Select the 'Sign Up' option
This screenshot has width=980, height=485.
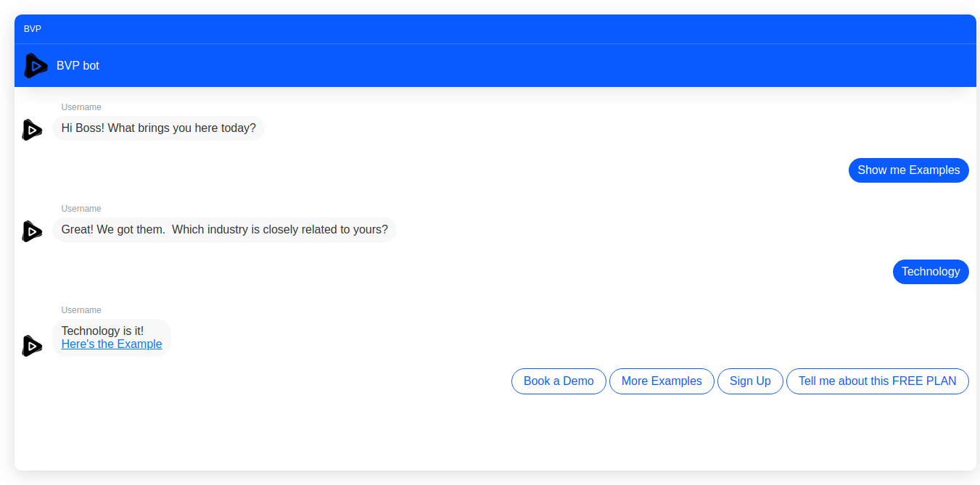750,381
